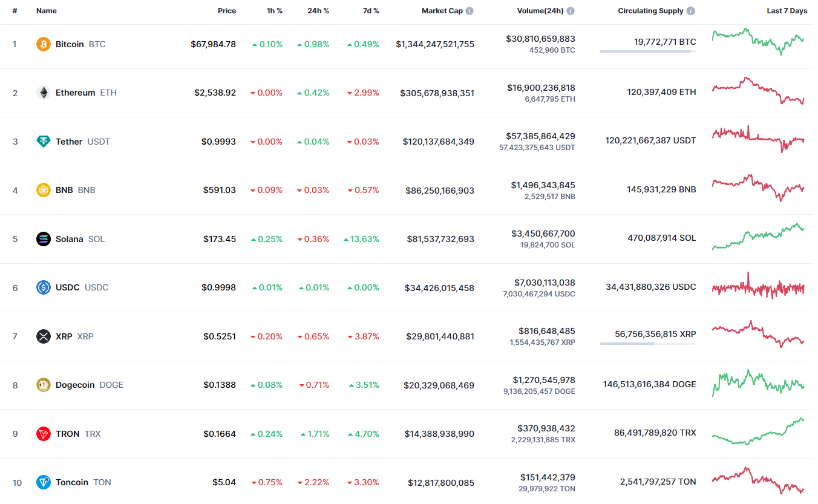Select Ethereum price $2,538.92
Viewport: 818px width, 504px height.
coord(215,93)
